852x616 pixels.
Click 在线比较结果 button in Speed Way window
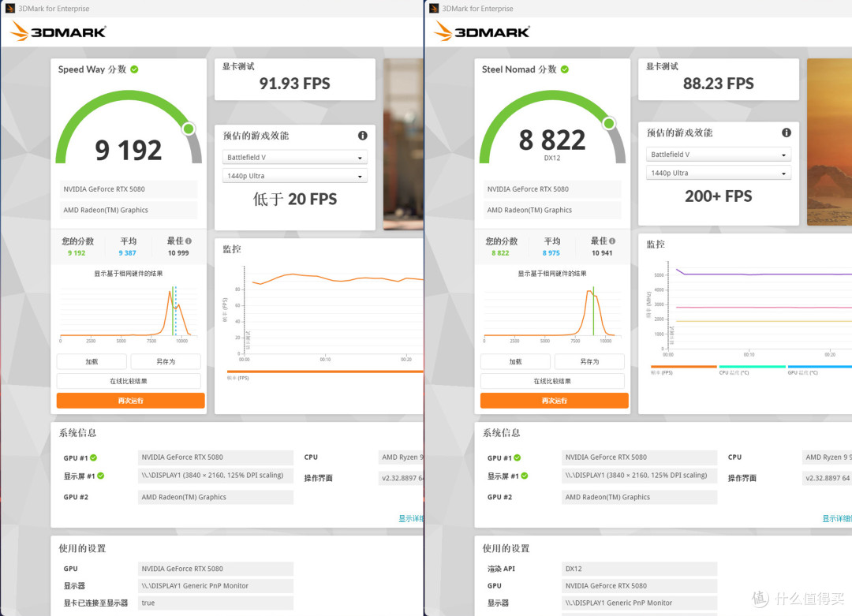[x=129, y=381]
